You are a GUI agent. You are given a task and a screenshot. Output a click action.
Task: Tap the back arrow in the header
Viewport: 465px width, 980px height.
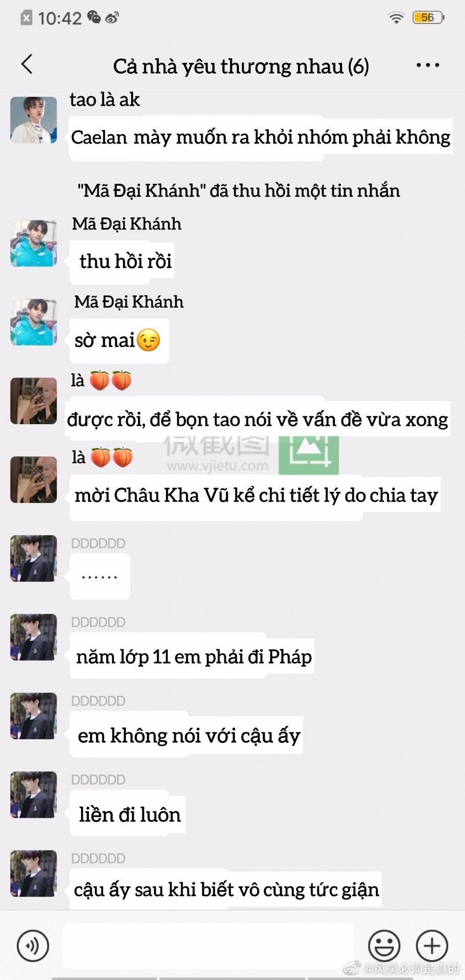pyautogui.click(x=27, y=64)
